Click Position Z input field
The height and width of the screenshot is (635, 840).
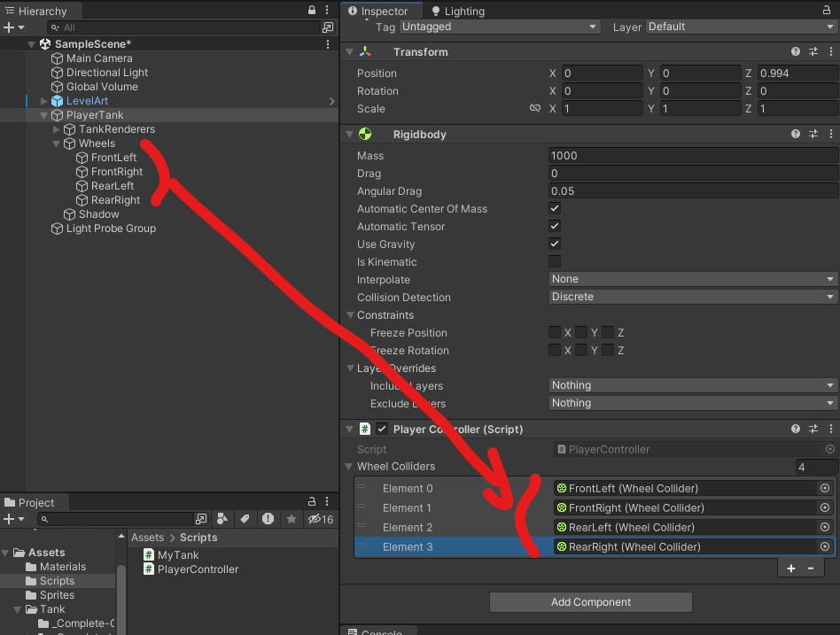797,74
